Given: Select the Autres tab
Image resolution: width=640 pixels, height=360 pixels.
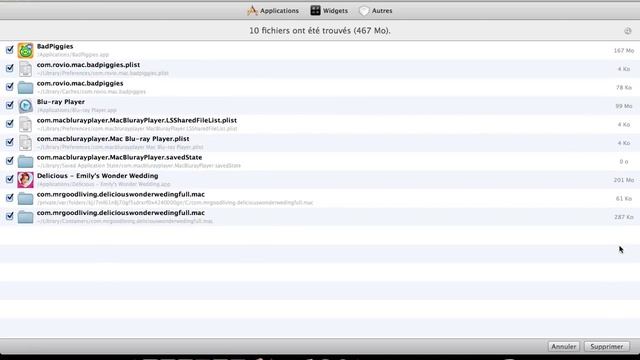Looking at the screenshot, I should [376, 11].
